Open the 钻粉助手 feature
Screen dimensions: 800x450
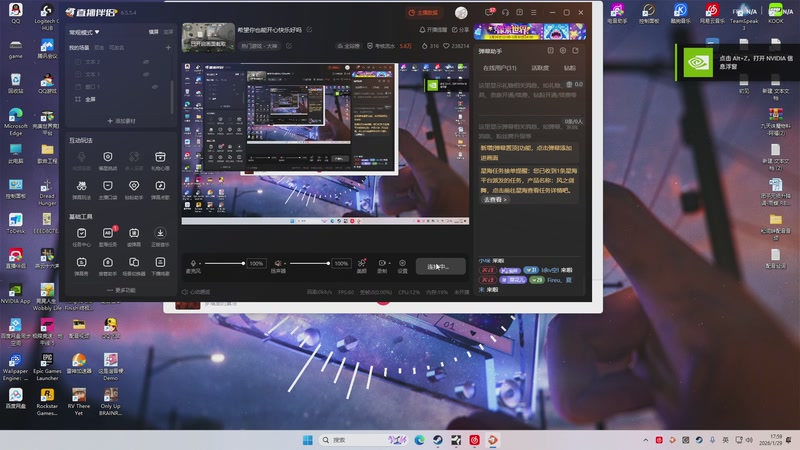pyautogui.click(x=134, y=189)
